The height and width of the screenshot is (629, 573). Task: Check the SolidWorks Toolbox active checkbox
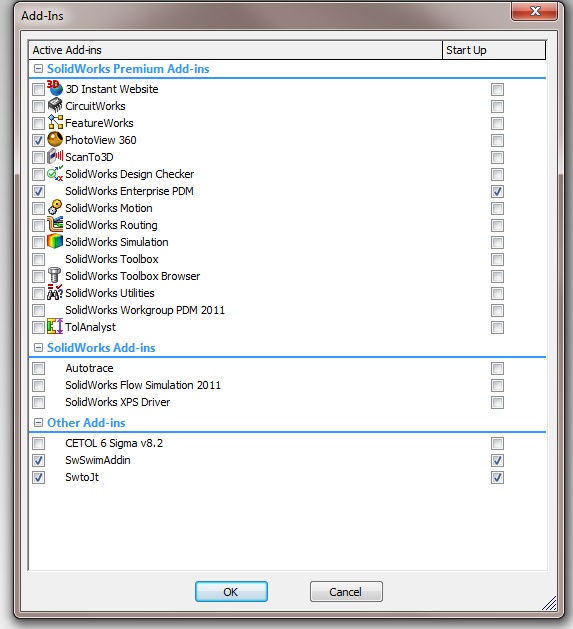tap(39, 259)
